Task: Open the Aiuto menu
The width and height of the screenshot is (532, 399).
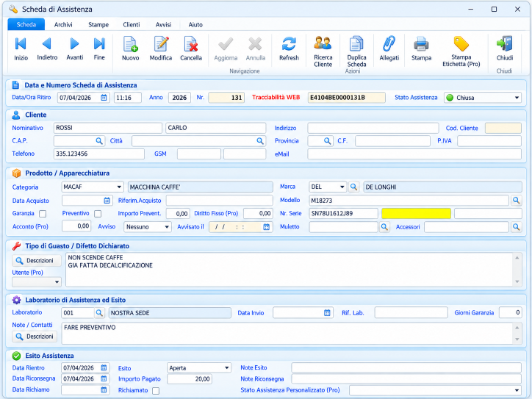Action: [195, 24]
